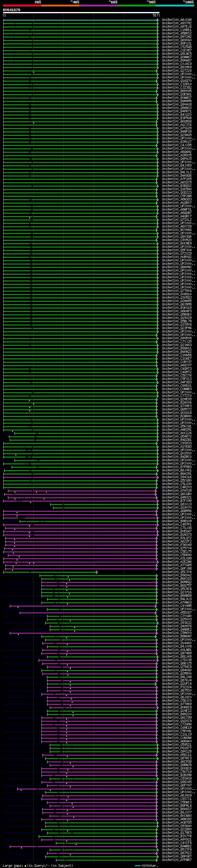Select the UniRef100_Q8TRC3 label
This screenshot has height=868, width=197.
click(177, 758)
